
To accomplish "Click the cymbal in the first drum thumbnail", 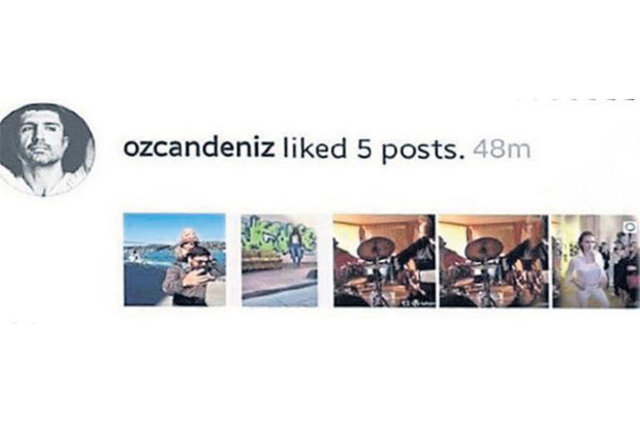I will click(376, 247).
